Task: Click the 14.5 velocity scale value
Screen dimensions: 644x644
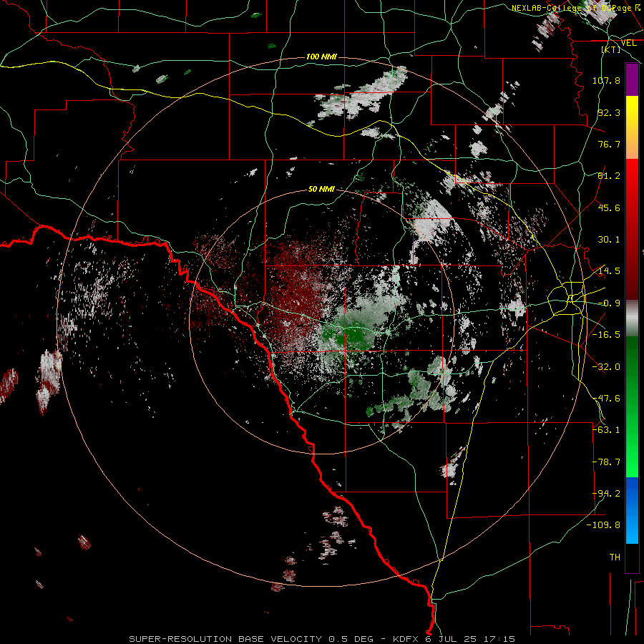Action: click(x=609, y=271)
